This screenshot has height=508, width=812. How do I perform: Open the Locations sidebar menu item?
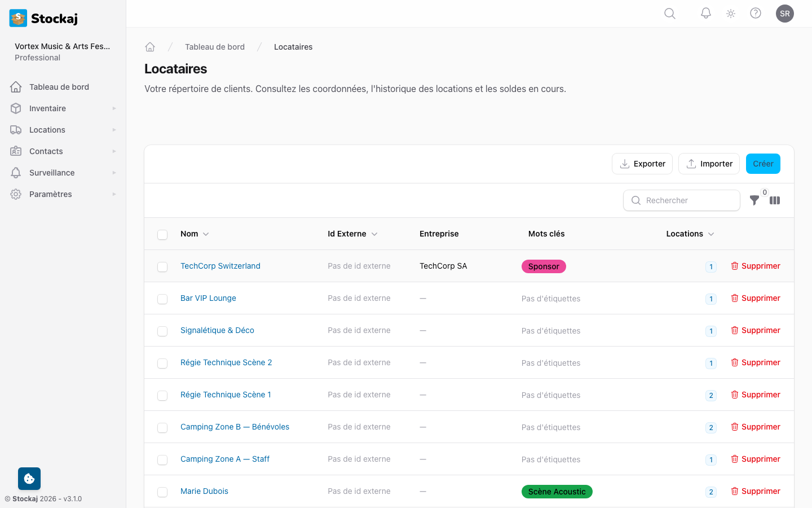coord(47,130)
